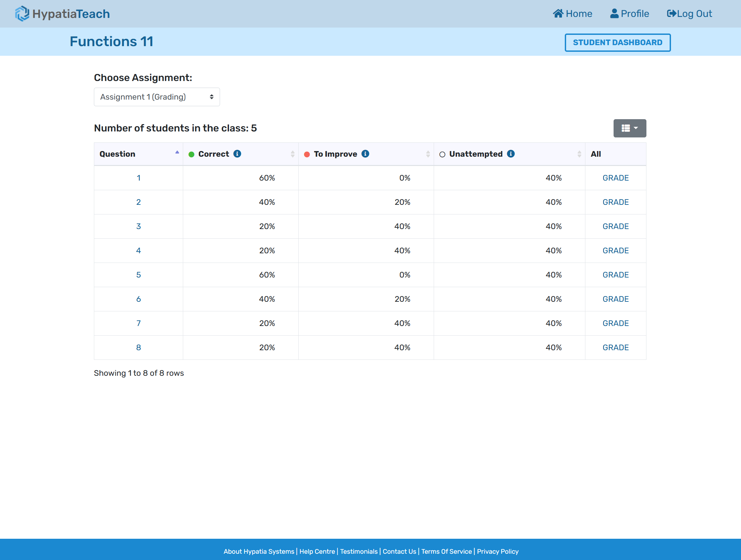This screenshot has height=560, width=741.
Task: Open question 2 link
Action: (138, 202)
